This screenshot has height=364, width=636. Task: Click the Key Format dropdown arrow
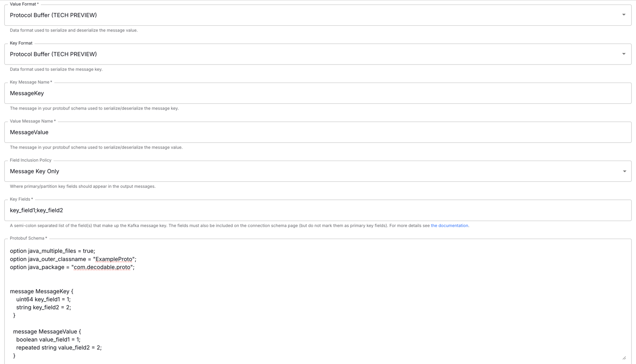coord(624,54)
